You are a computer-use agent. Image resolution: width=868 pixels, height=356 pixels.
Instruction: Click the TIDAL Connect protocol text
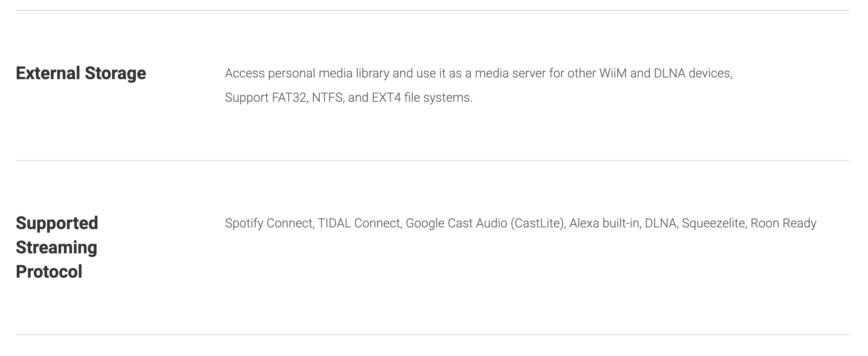(x=360, y=223)
